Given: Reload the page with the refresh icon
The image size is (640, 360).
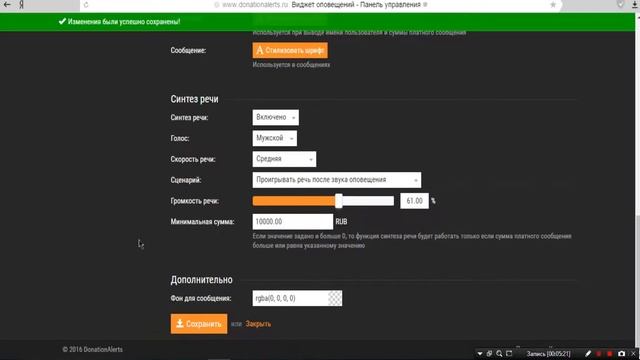Looking at the screenshot, I should 86,5.
